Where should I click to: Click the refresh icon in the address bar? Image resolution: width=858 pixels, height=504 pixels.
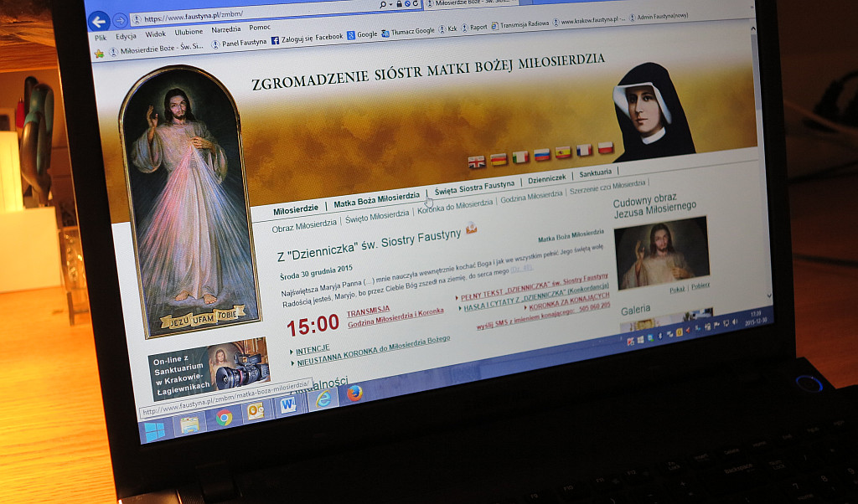pyautogui.click(x=416, y=3)
